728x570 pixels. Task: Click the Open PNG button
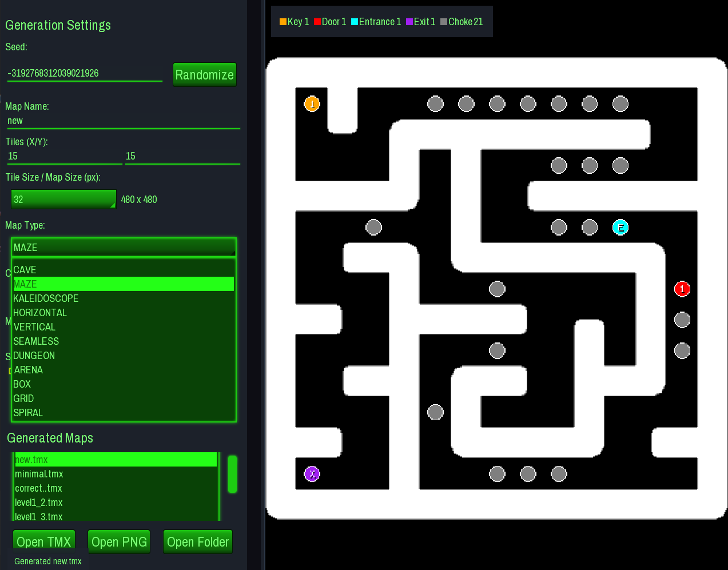point(119,542)
